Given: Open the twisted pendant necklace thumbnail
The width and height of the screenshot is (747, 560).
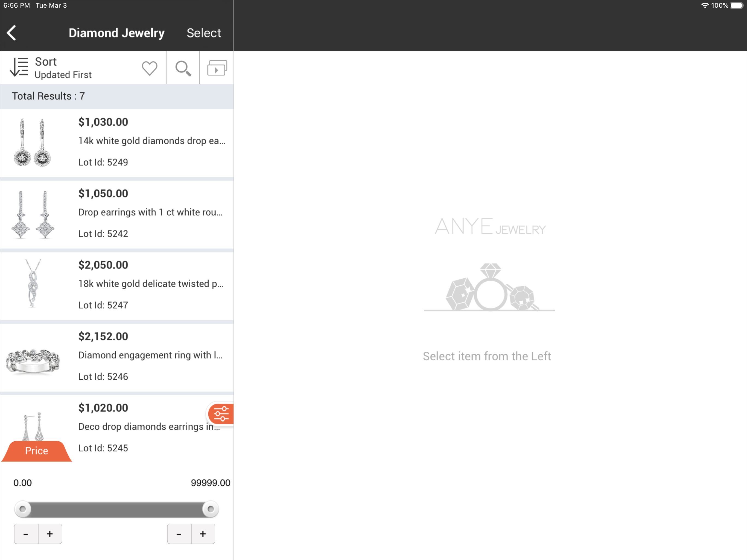Looking at the screenshot, I should coord(33,283).
